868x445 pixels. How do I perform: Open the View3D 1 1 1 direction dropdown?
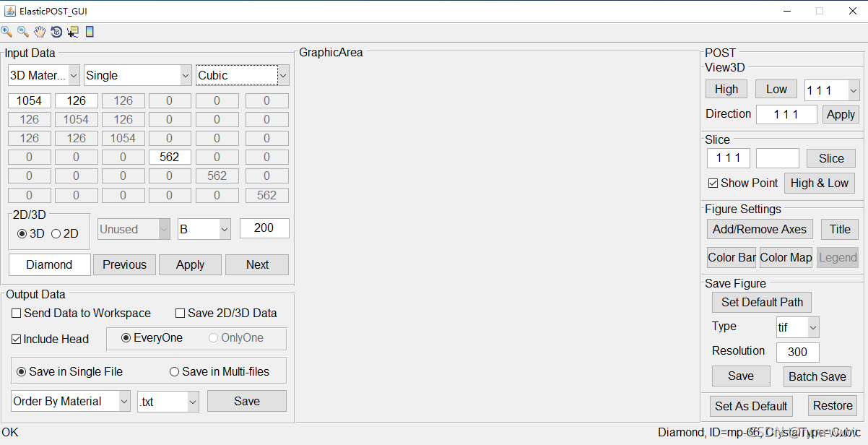click(x=832, y=90)
